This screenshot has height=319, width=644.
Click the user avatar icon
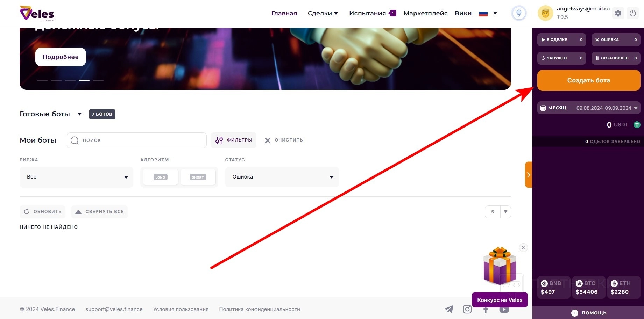tap(545, 13)
